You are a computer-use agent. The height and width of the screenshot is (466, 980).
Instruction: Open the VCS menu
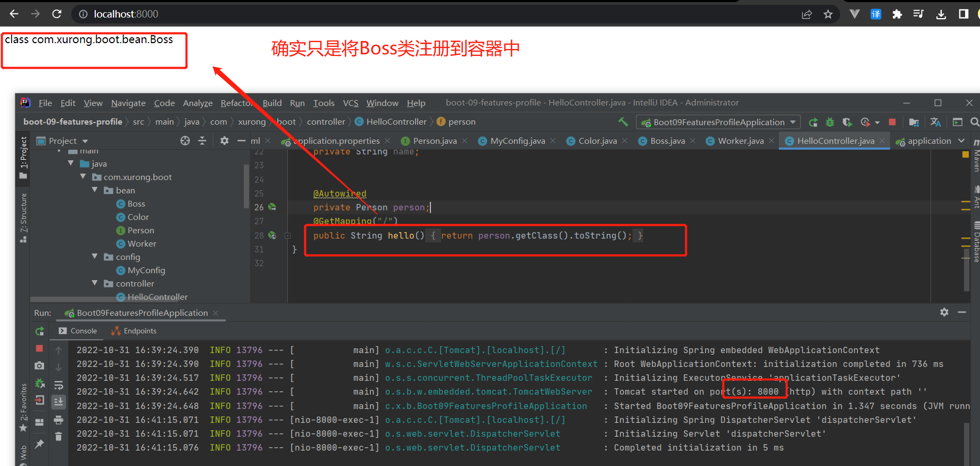(351, 103)
